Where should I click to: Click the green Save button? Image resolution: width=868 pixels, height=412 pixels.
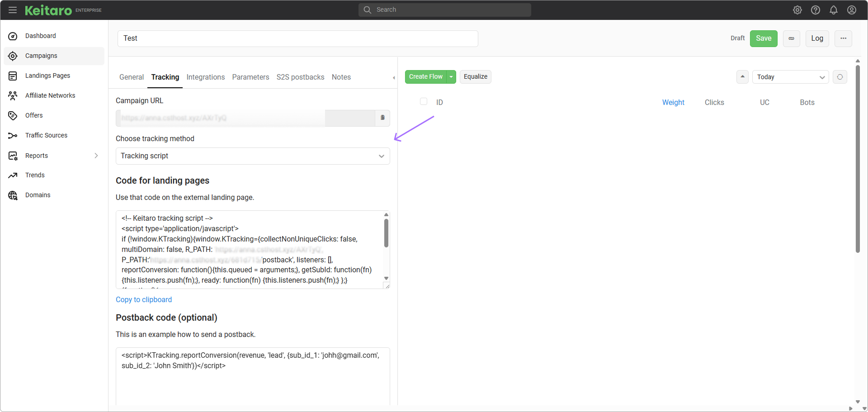click(x=764, y=38)
